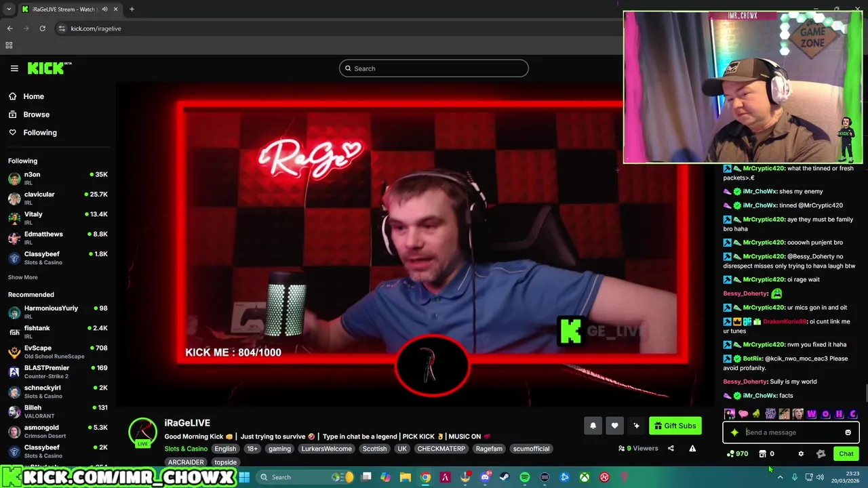Click the 9 Viewers count
The height and width of the screenshot is (488, 868).
(638, 448)
